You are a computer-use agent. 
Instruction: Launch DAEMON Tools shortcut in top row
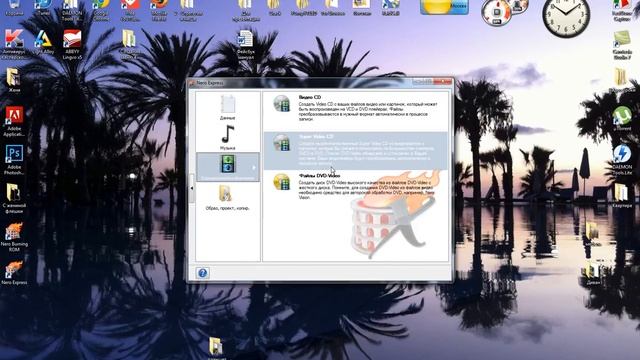[72, 9]
